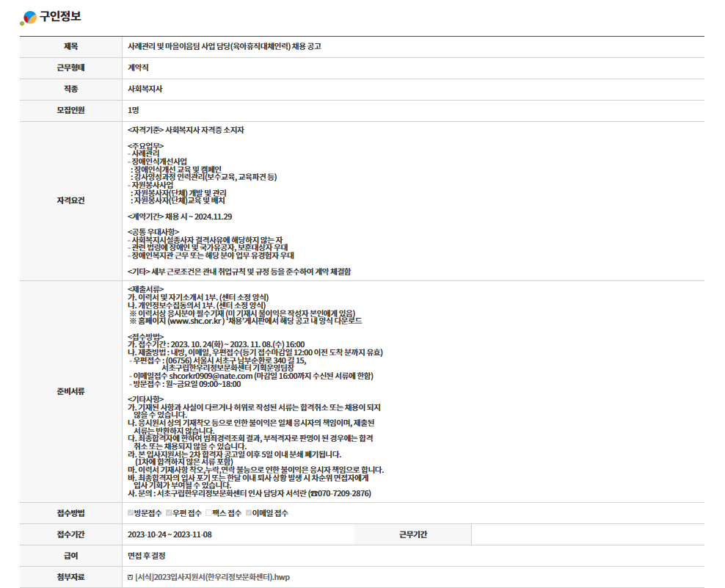725x588 pixels.
Task: Enable the 팩스 접수 checkbox
Action: point(209,513)
